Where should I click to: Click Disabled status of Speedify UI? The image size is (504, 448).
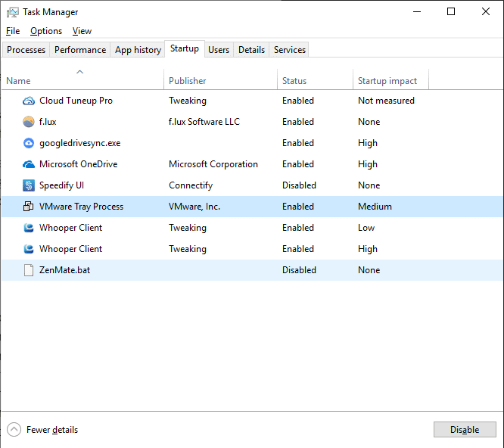pyautogui.click(x=299, y=185)
